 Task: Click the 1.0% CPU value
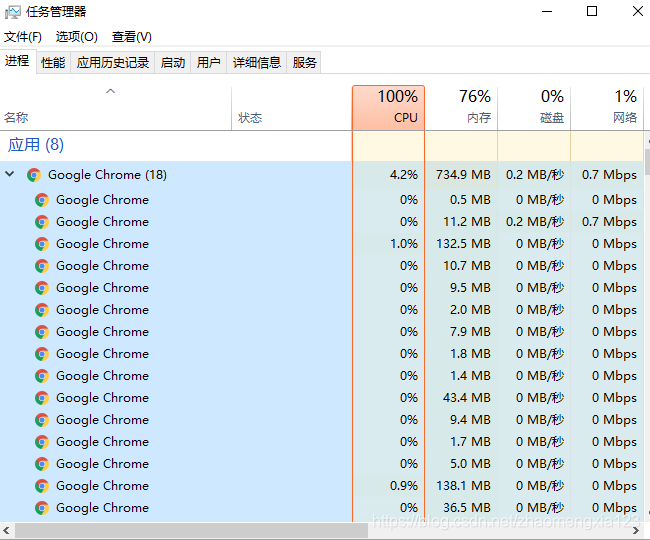click(x=404, y=244)
